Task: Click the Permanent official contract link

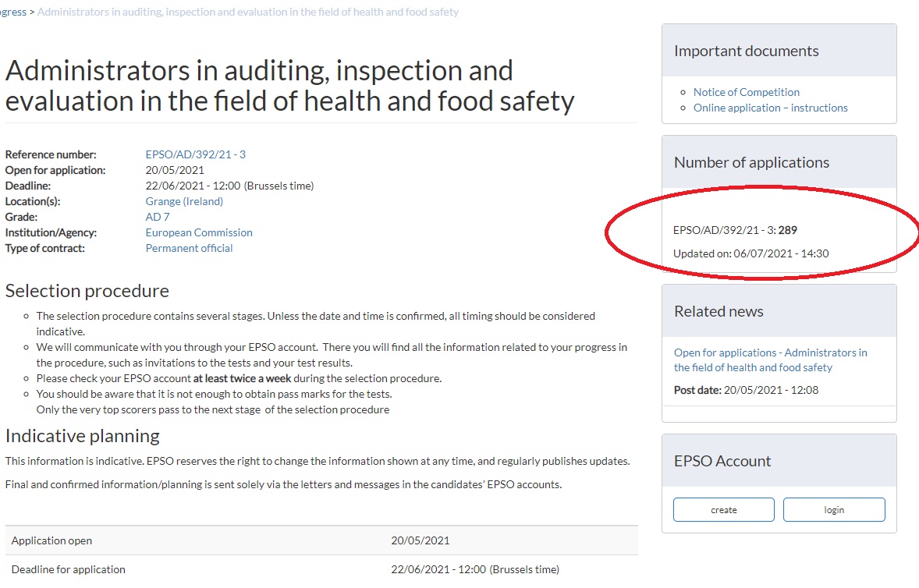Action: [x=189, y=248]
